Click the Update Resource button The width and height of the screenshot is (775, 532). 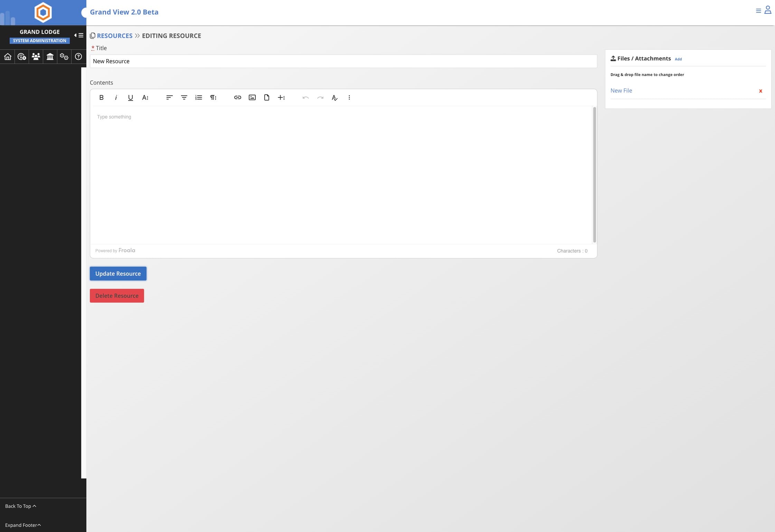(118, 274)
